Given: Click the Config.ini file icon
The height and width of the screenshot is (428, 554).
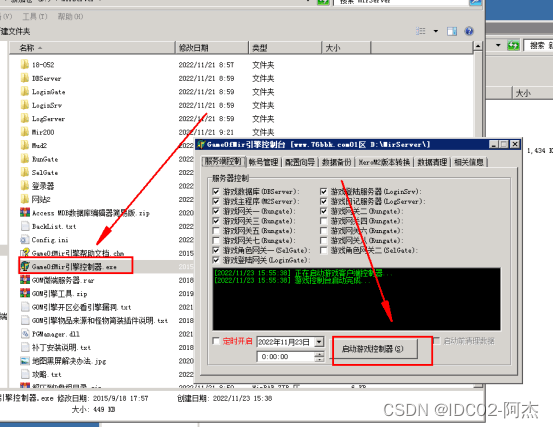Looking at the screenshot, I should [x=25, y=240].
